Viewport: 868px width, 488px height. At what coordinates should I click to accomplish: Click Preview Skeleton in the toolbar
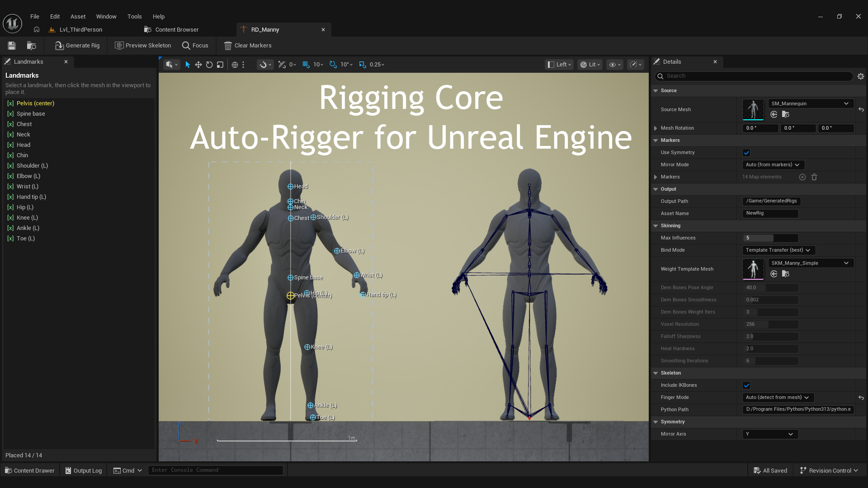143,46
